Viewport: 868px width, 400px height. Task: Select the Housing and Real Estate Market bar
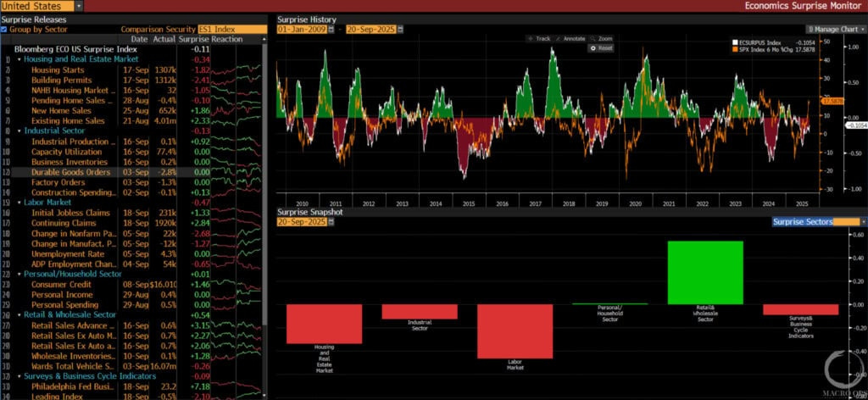325,324
